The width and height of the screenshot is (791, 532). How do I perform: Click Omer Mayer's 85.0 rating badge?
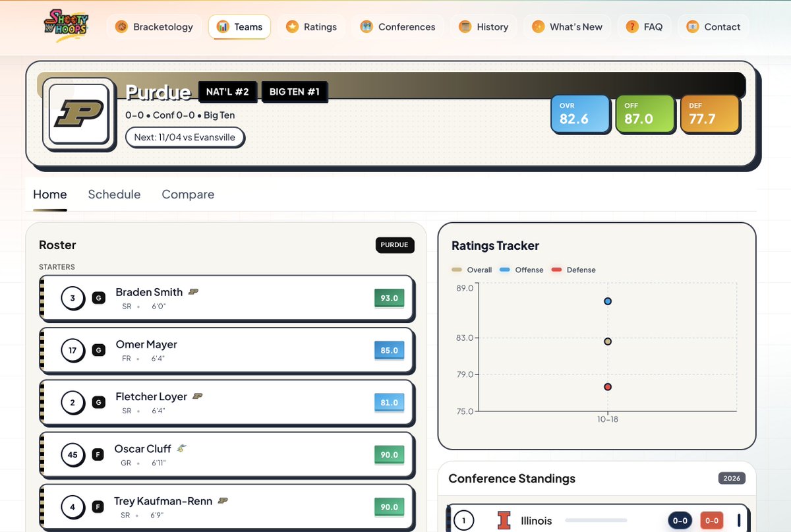tap(389, 351)
